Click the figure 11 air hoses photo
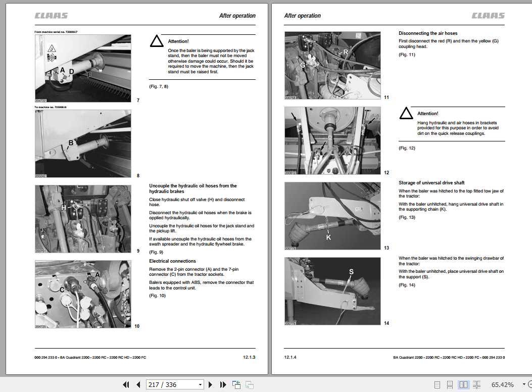The width and height of the screenshot is (532, 392). [332, 66]
